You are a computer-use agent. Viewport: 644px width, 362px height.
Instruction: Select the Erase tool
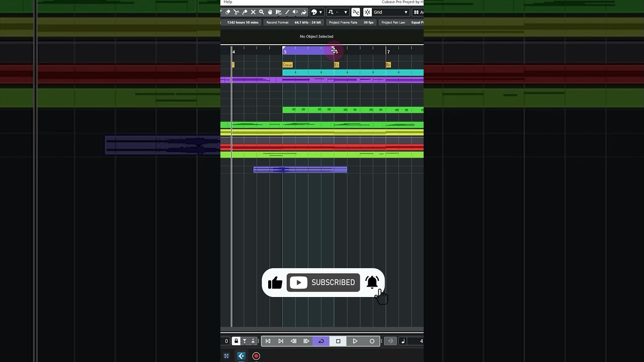(x=228, y=12)
